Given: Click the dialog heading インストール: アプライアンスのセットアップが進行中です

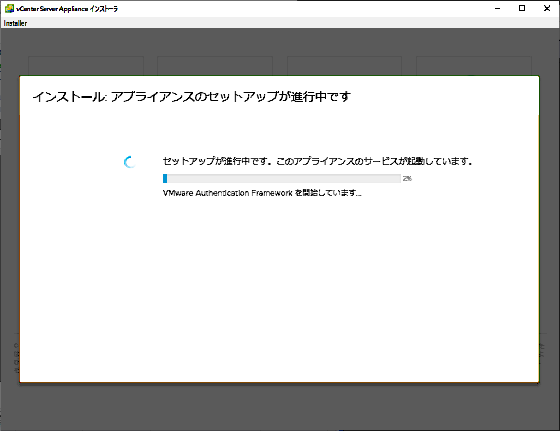Looking at the screenshot, I should click(191, 97).
